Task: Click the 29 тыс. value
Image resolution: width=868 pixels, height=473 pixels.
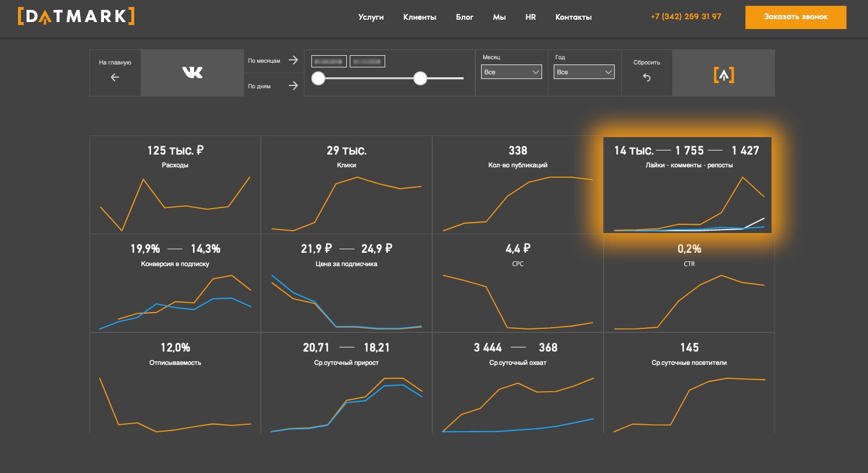Action: coord(346,150)
